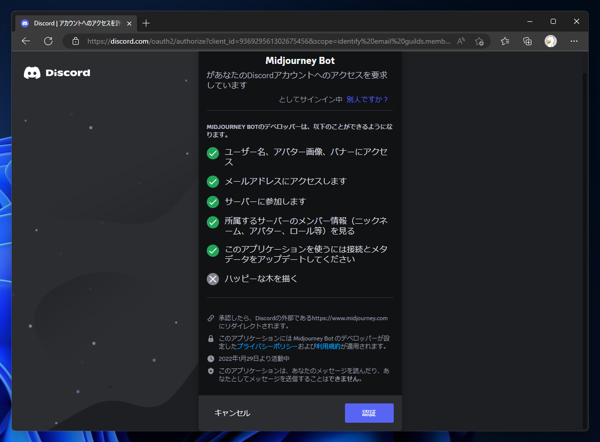Image resolution: width=600 pixels, height=442 pixels.
Task: Click the shield icon beside message notice
Action: (x=210, y=371)
